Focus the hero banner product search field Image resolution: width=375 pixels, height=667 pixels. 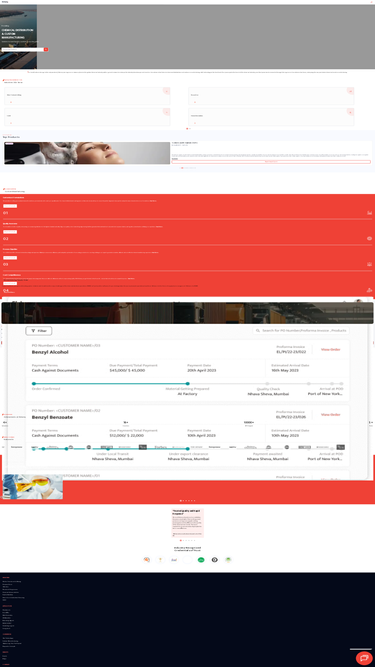[x=23, y=49]
